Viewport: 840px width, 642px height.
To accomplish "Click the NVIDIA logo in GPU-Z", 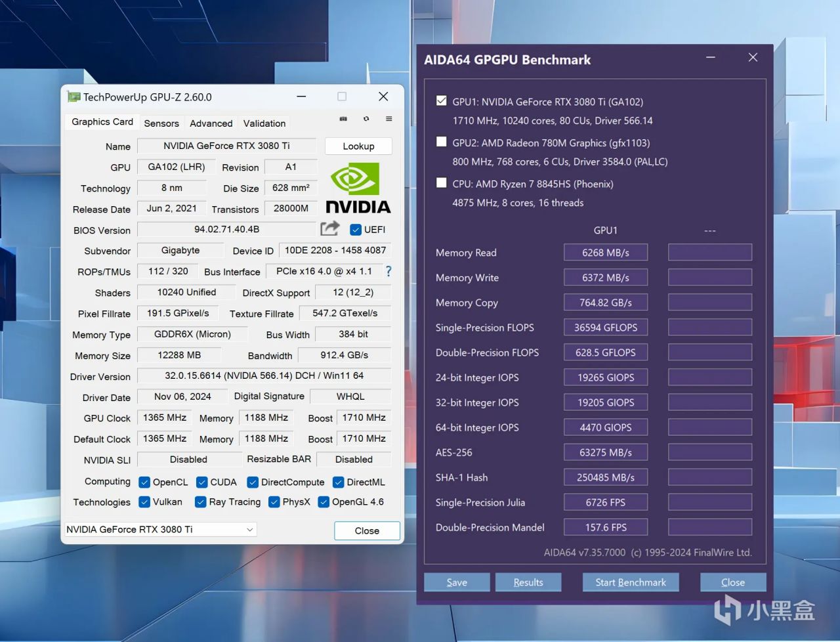I will [358, 188].
